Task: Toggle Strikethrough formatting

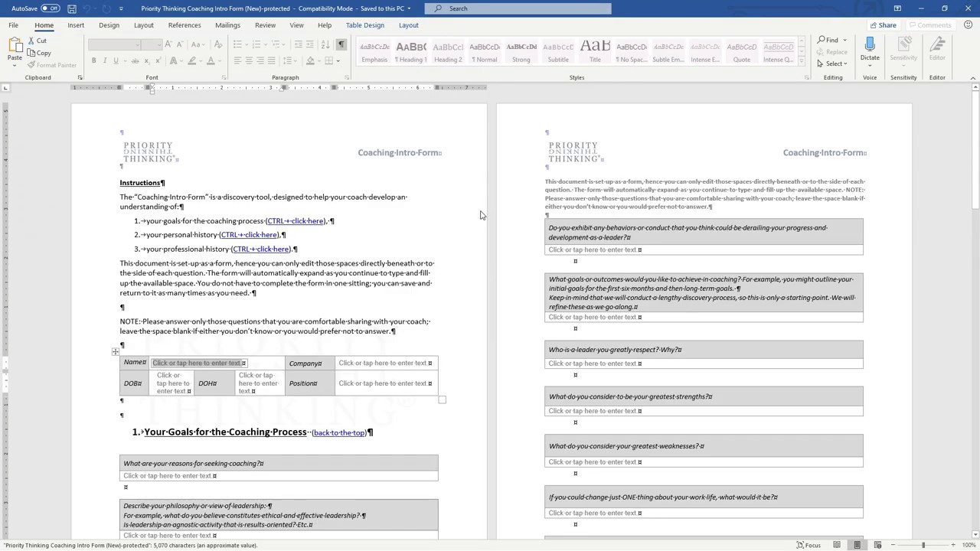Action: [134, 60]
